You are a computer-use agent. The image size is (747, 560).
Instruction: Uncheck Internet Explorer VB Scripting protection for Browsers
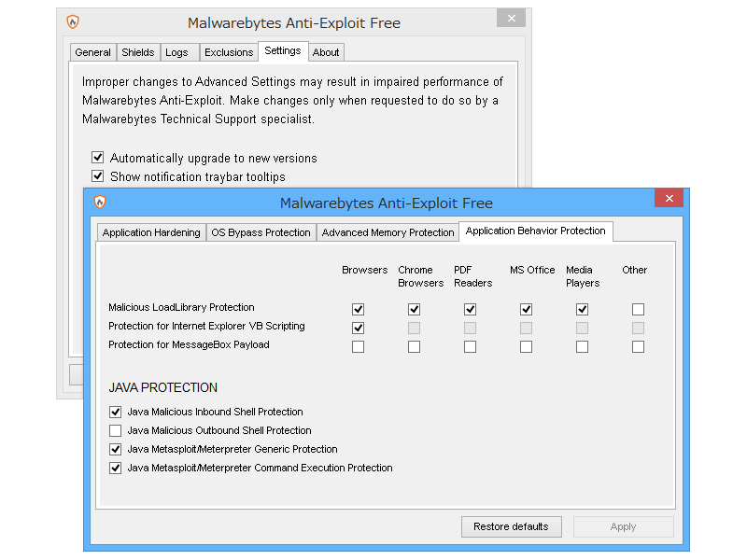(x=359, y=329)
